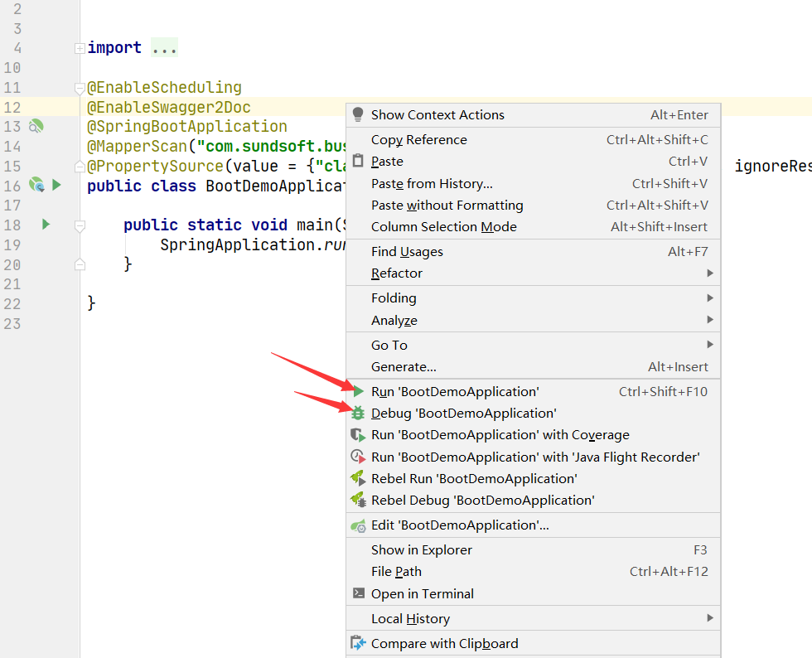Click the Paste clipboard icon in menu

[x=358, y=161]
